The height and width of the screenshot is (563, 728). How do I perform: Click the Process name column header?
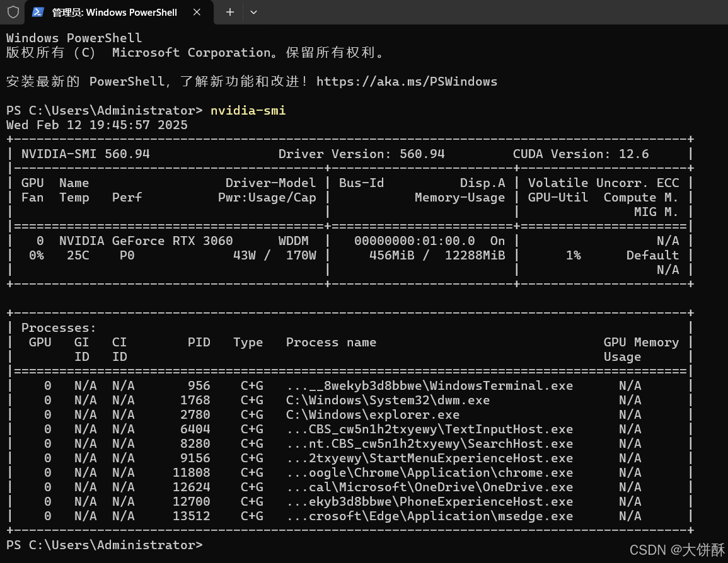pos(331,342)
